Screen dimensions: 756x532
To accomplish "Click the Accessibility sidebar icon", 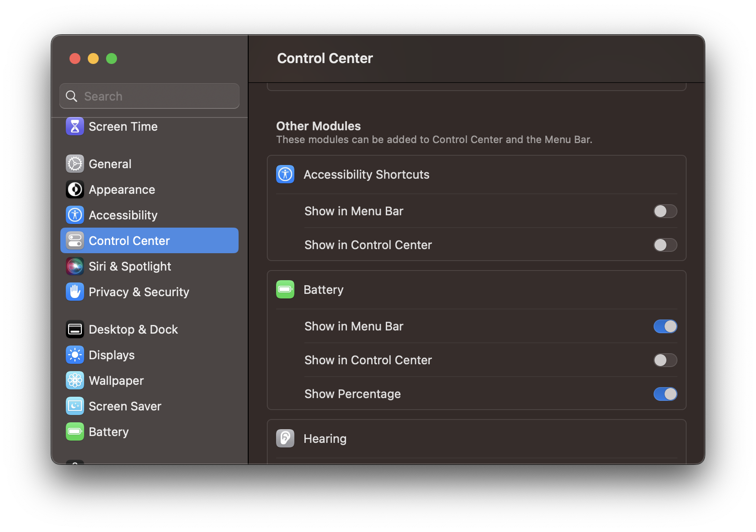I will point(75,215).
